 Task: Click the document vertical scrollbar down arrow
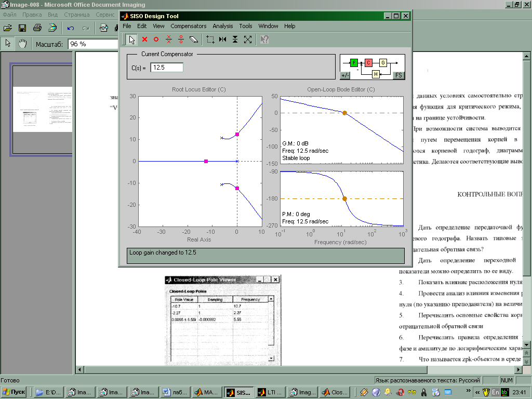pyautogui.click(x=527, y=345)
